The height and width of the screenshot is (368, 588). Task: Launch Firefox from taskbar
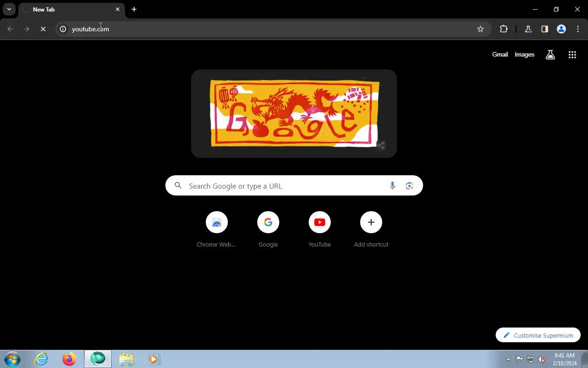pyautogui.click(x=69, y=359)
